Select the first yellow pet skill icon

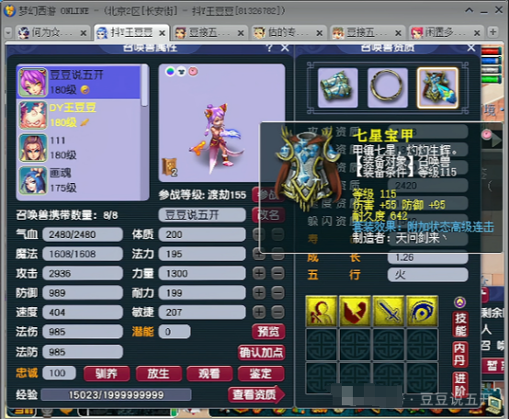(x=321, y=311)
